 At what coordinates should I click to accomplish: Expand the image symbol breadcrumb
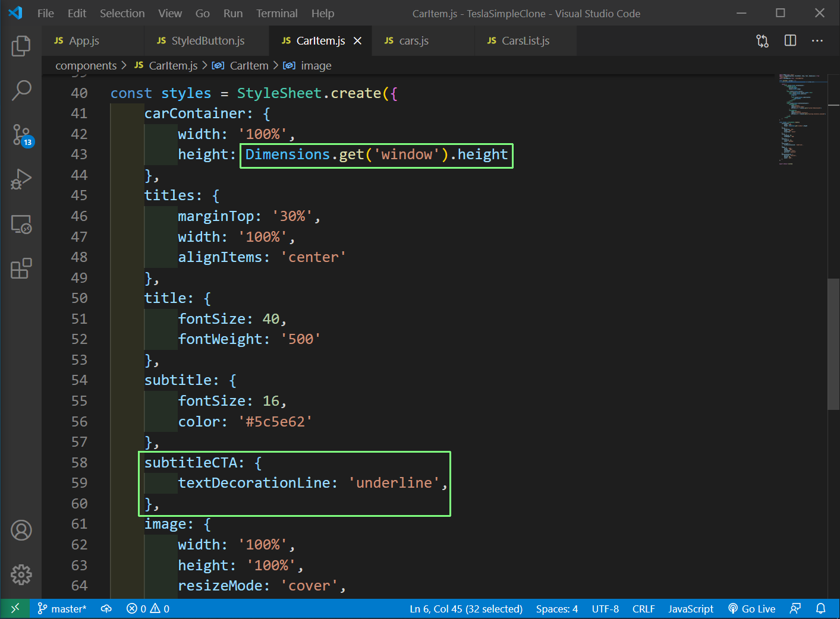(x=308, y=65)
